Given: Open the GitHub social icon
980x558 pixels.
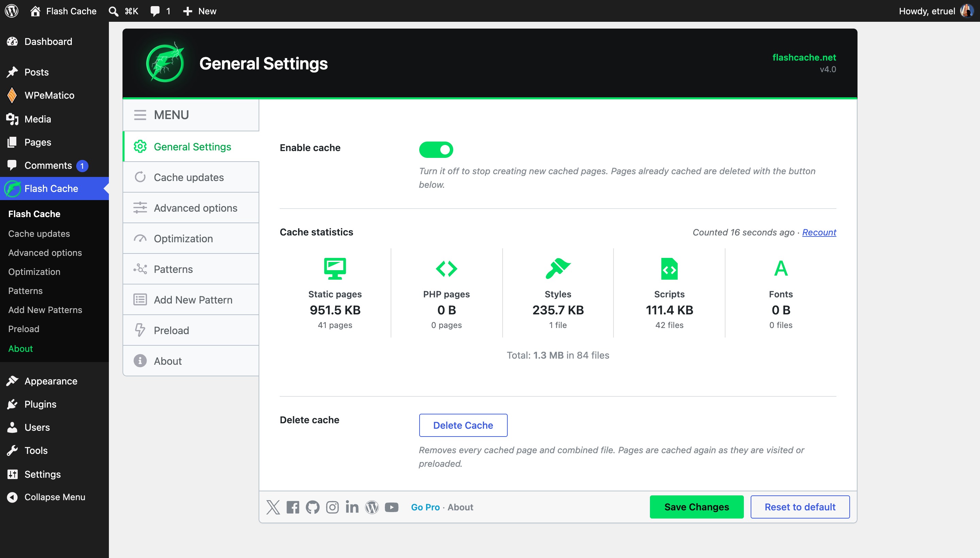Looking at the screenshot, I should point(312,507).
